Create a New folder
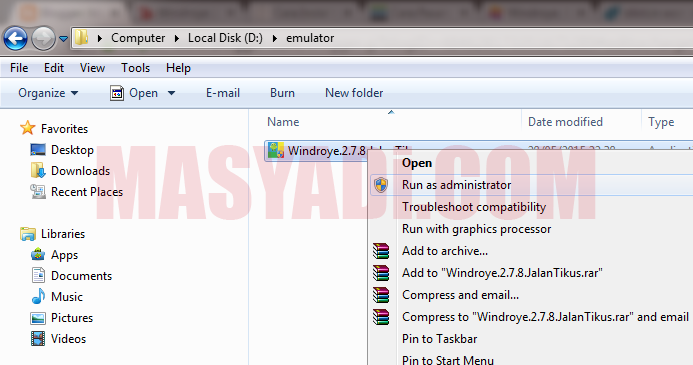 click(354, 93)
